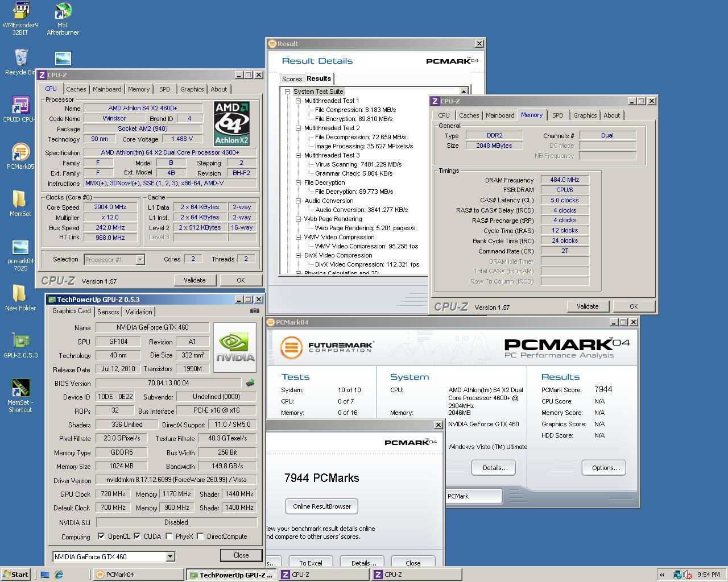The image size is (728, 582).
Task: Click the Core Speed value field
Action: pyautogui.click(x=110, y=207)
